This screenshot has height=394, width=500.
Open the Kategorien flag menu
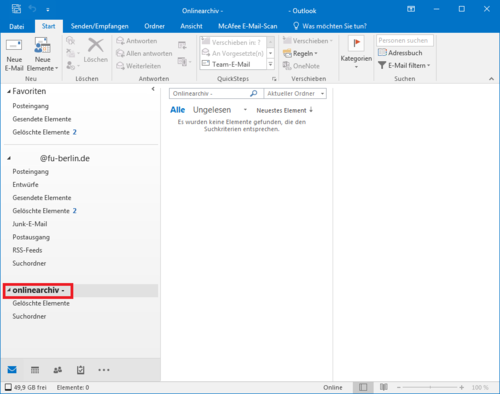[x=356, y=53]
